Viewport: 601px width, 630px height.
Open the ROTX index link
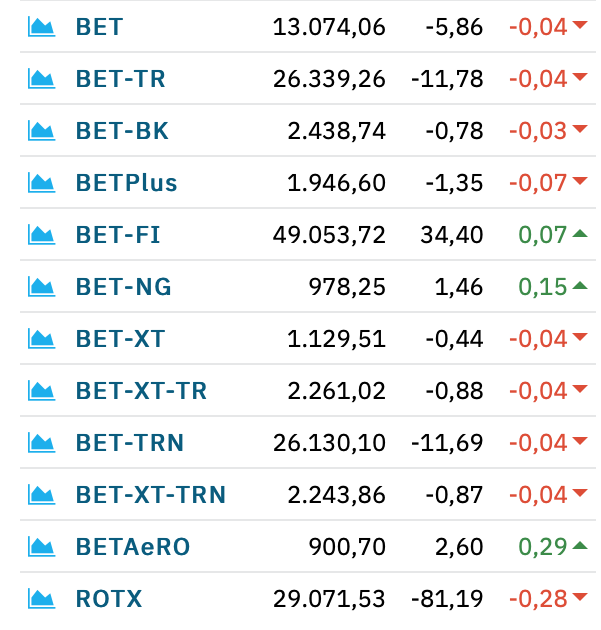[109, 599]
